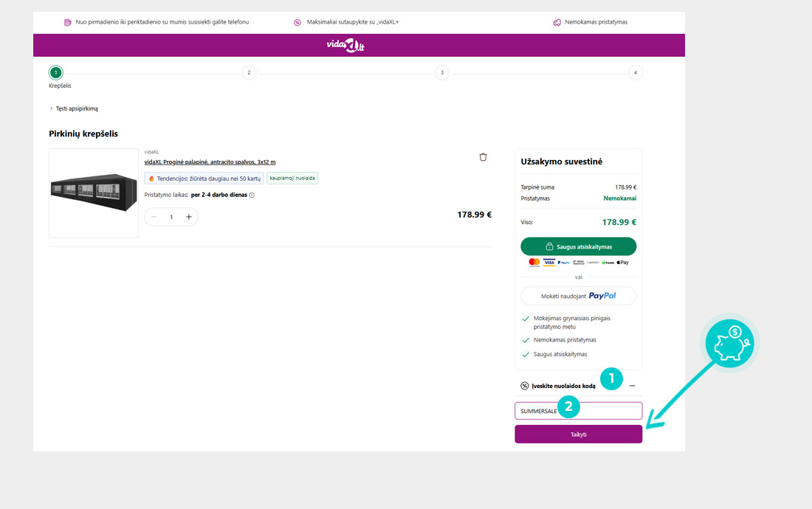Viewport: 812px width, 509px height.
Task: Apply the code with the Taikyti button
Action: pyautogui.click(x=579, y=434)
